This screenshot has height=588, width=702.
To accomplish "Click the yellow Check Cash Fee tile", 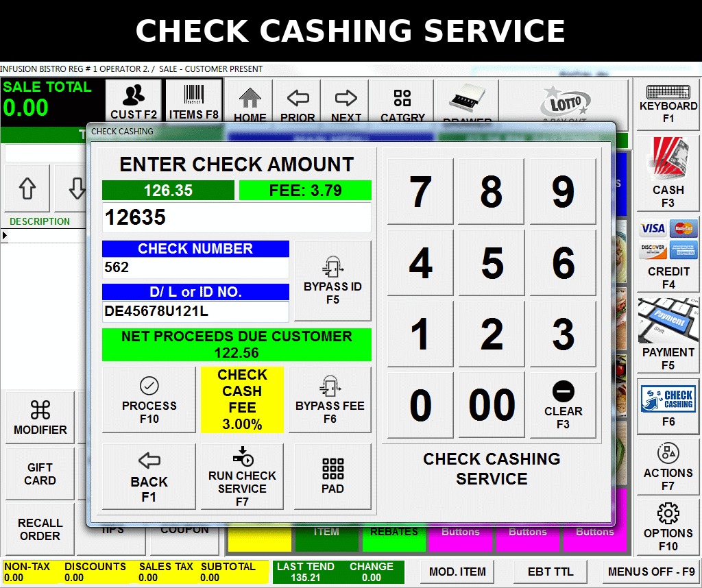I will point(242,400).
